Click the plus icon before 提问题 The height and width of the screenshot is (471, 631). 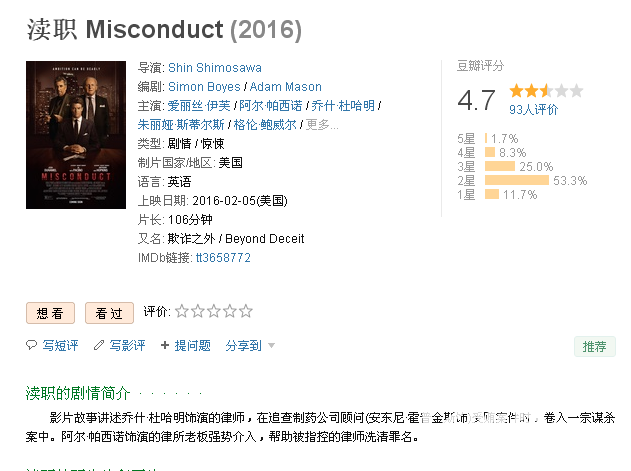tap(165, 345)
